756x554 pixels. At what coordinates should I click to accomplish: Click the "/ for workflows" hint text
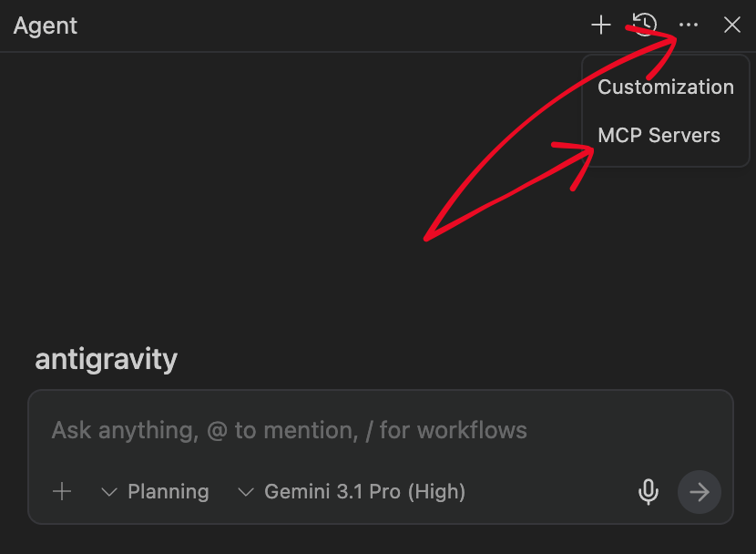tap(446, 430)
